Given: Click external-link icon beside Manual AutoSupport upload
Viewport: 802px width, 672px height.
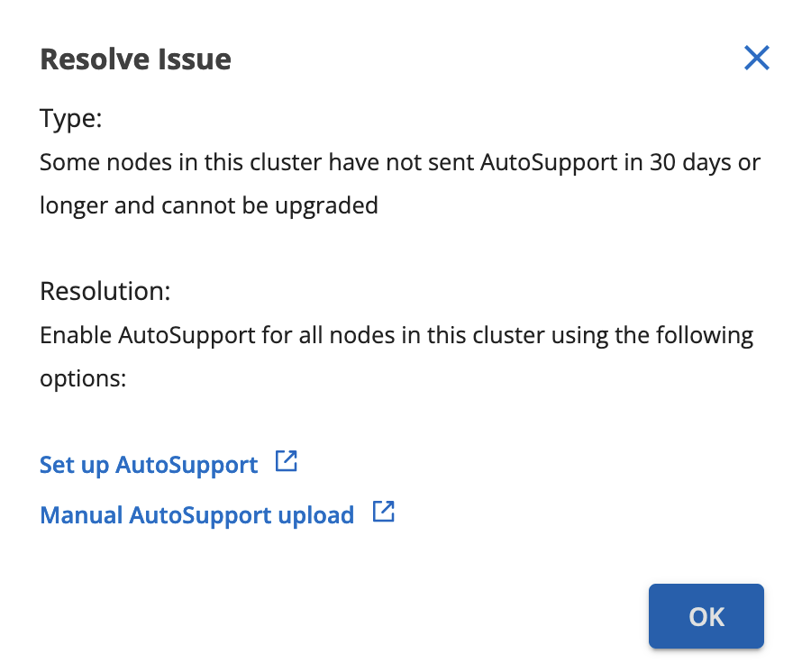Looking at the screenshot, I should pos(384,513).
